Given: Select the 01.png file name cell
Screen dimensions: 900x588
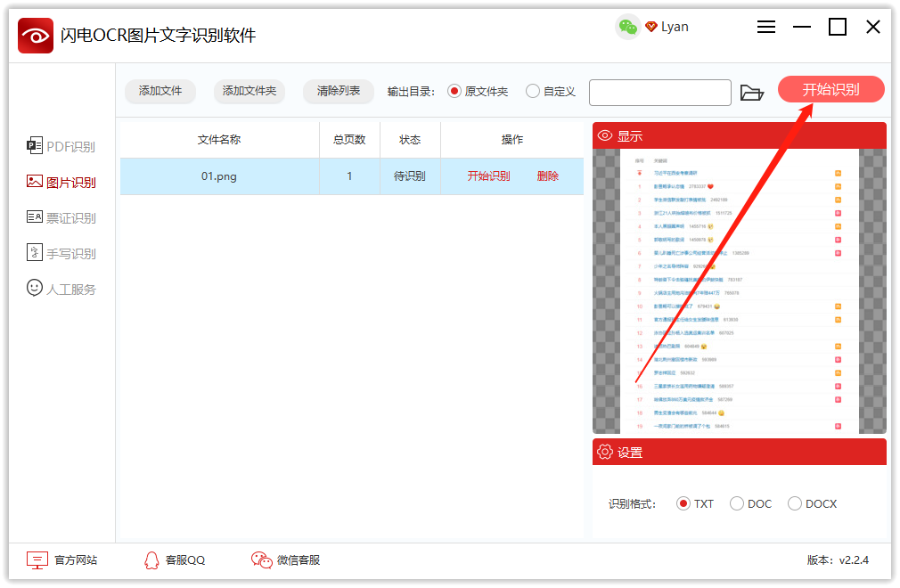Looking at the screenshot, I should tap(219, 176).
